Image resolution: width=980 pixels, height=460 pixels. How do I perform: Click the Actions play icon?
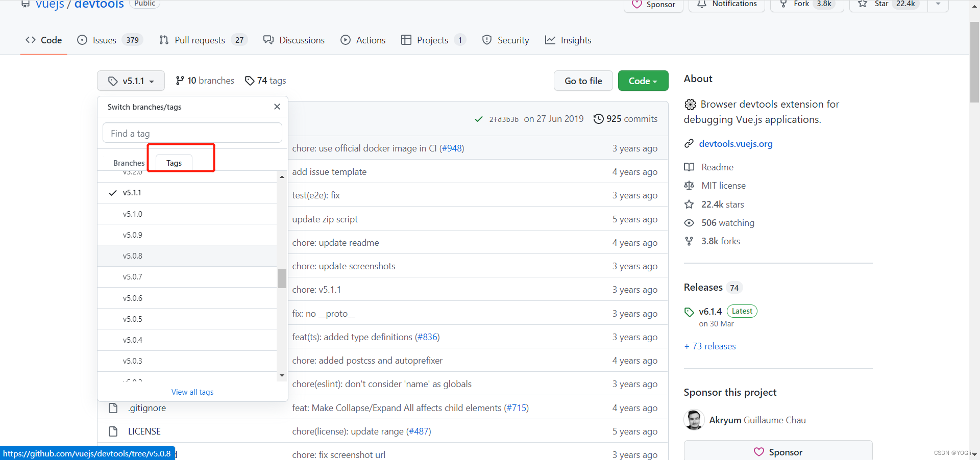346,40
